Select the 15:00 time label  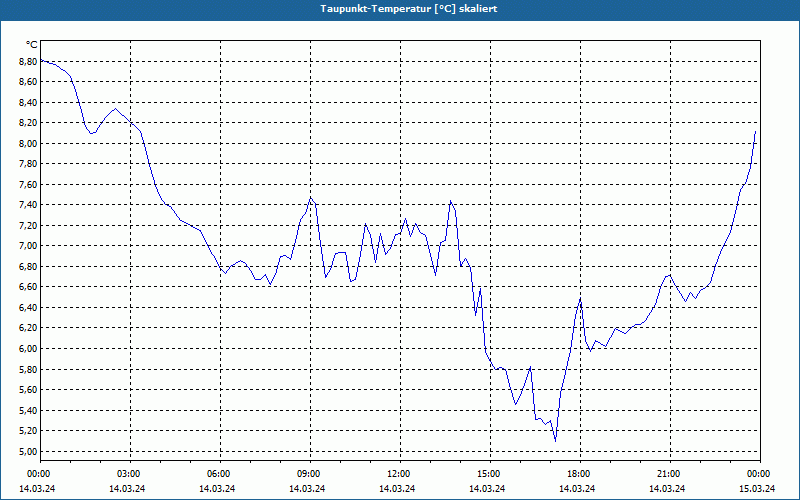(490, 474)
